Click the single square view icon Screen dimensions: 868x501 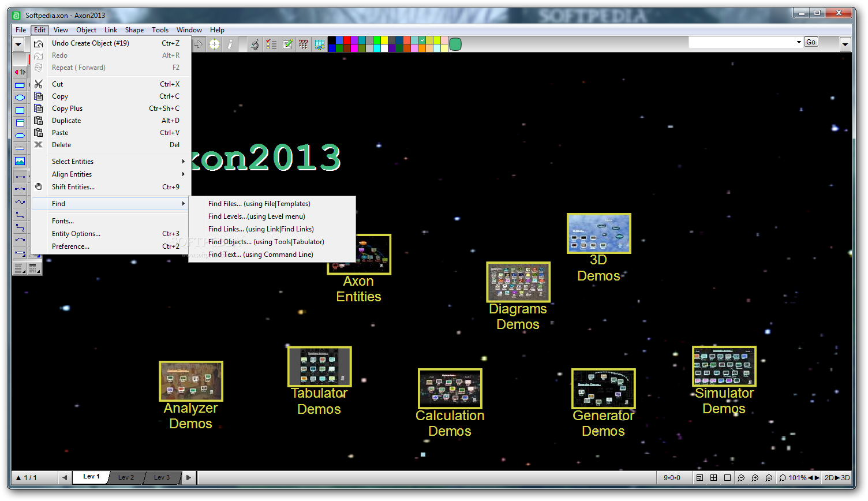[727, 478]
